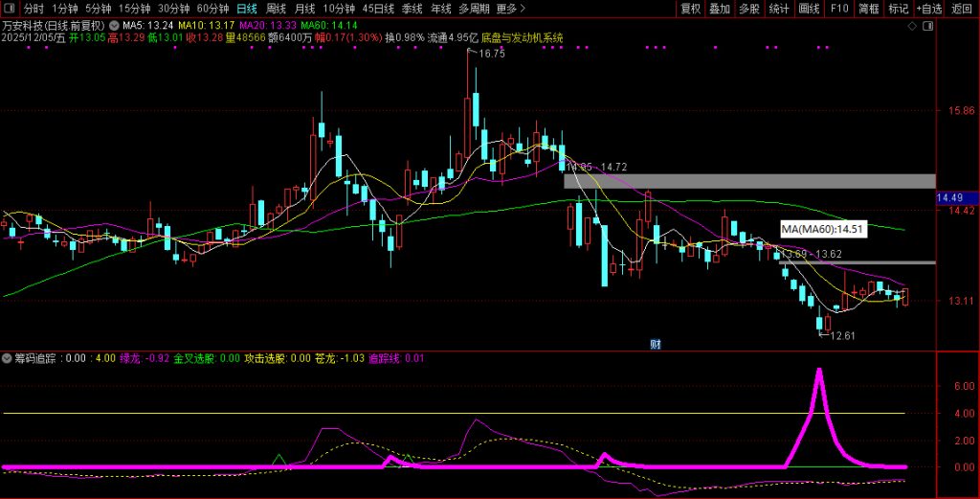Select the 分时 intraday view
Image resolution: width=980 pixels, height=499 pixels.
(33, 9)
